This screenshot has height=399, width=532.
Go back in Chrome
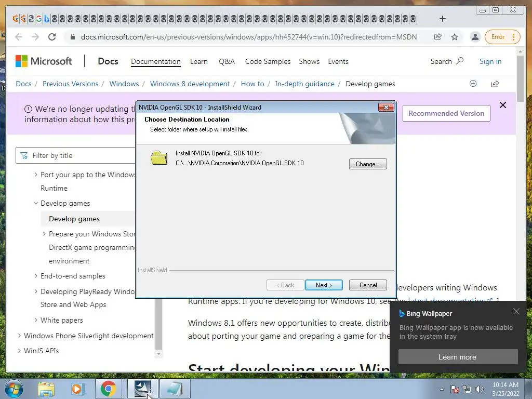coord(19,37)
